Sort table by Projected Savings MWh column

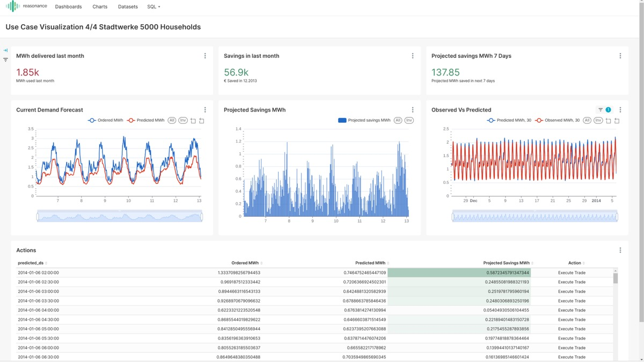click(508, 263)
